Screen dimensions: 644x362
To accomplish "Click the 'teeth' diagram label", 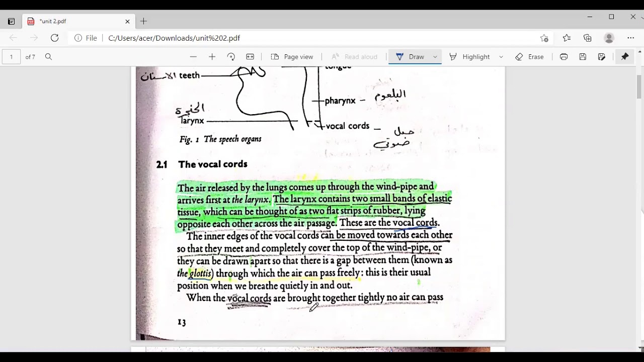I will pos(189,75).
